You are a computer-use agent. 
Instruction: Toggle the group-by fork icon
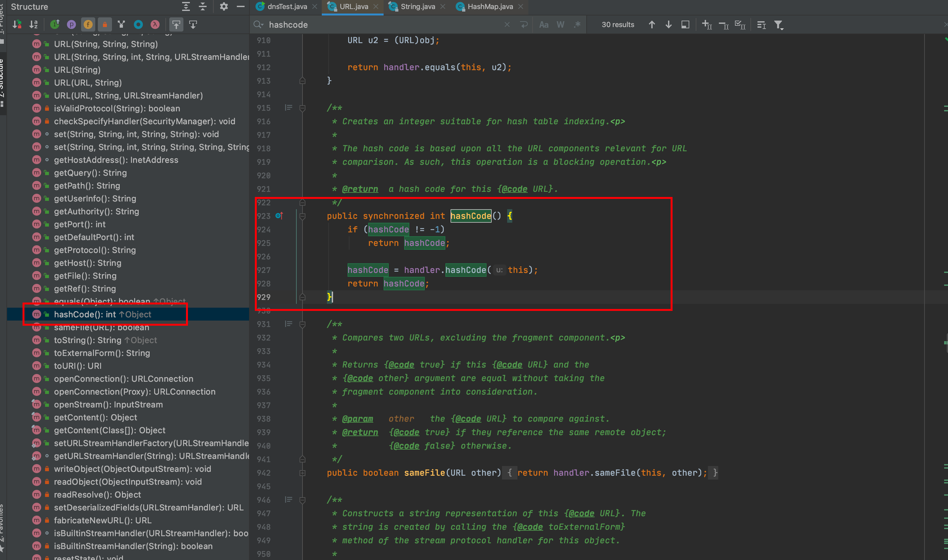(x=121, y=24)
